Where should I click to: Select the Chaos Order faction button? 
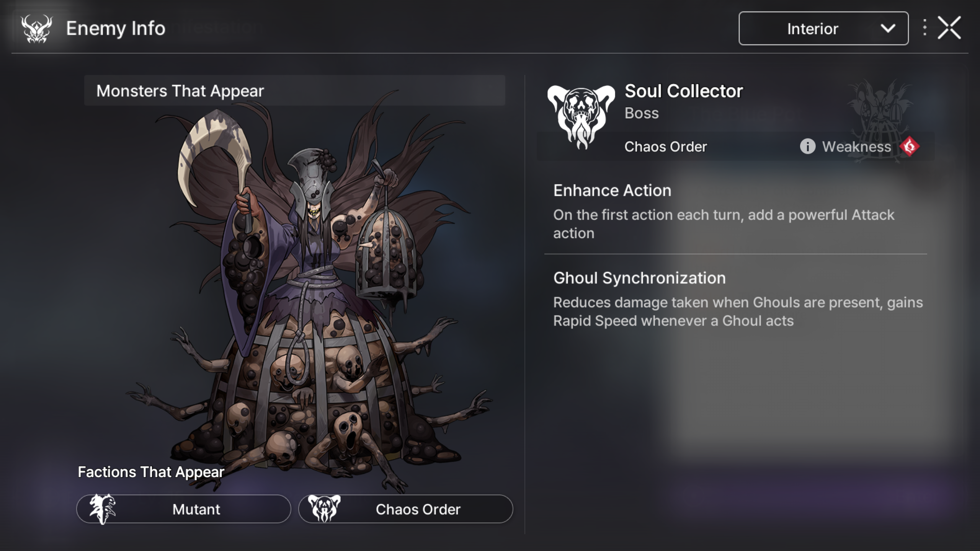(x=405, y=509)
